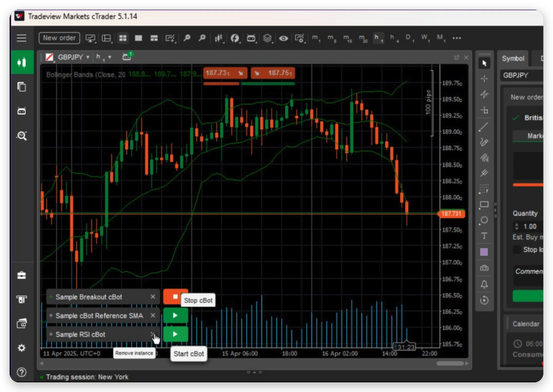Start the Sample cBot Reference SMA
This screenshot has width=553, height=392.
175,315
